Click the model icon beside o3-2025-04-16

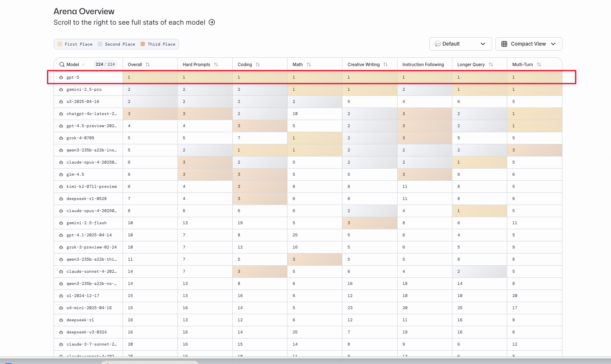61,102
